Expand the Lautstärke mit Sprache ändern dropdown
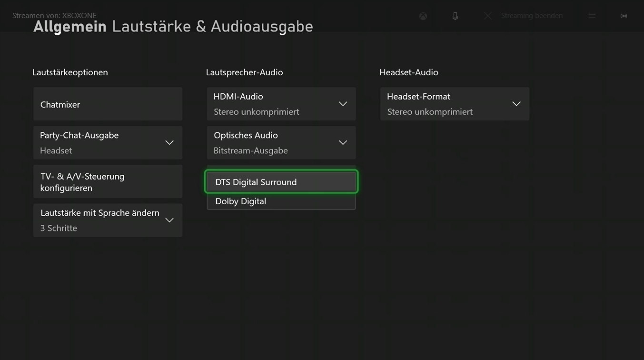 [x=169, y=220]
